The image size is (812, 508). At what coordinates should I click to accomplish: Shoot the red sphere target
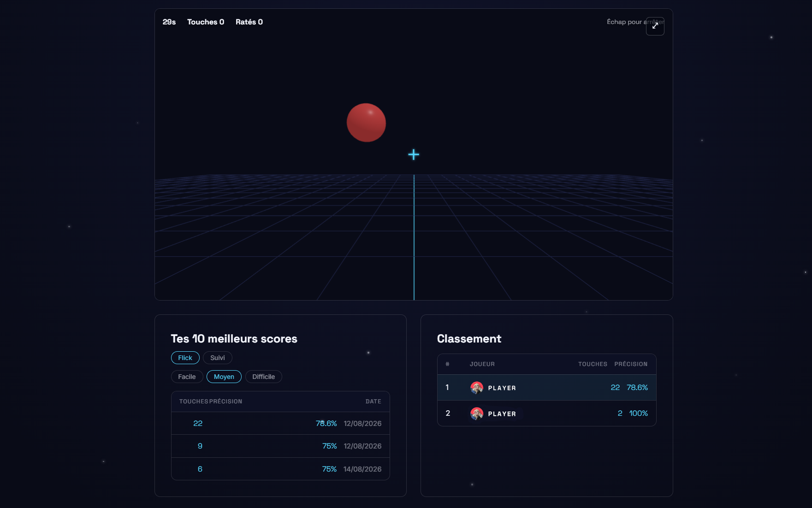(366, 123)
